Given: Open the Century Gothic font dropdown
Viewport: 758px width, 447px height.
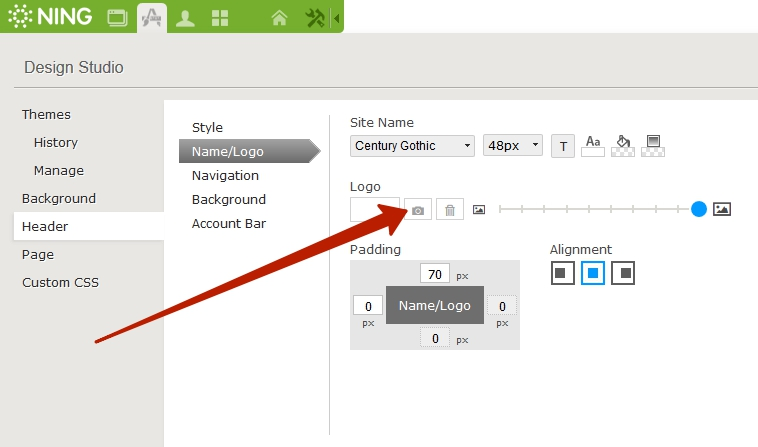Looking at the screenshot, I should (x=412, y=145).
